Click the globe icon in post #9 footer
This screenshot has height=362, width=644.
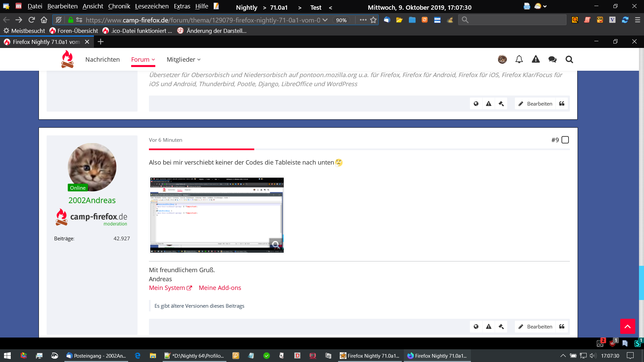coord(476,326)
